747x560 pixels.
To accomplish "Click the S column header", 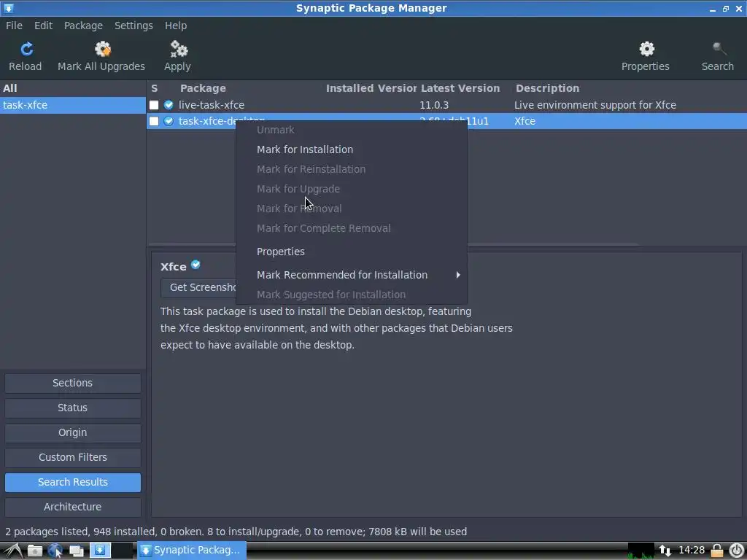I will (x=155, y=88).
